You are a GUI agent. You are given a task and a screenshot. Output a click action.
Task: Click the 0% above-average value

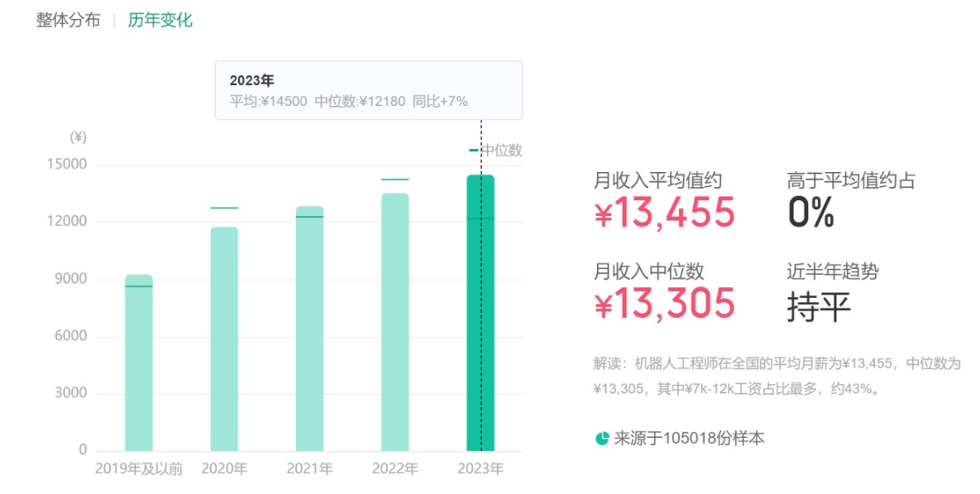[811, 212]
